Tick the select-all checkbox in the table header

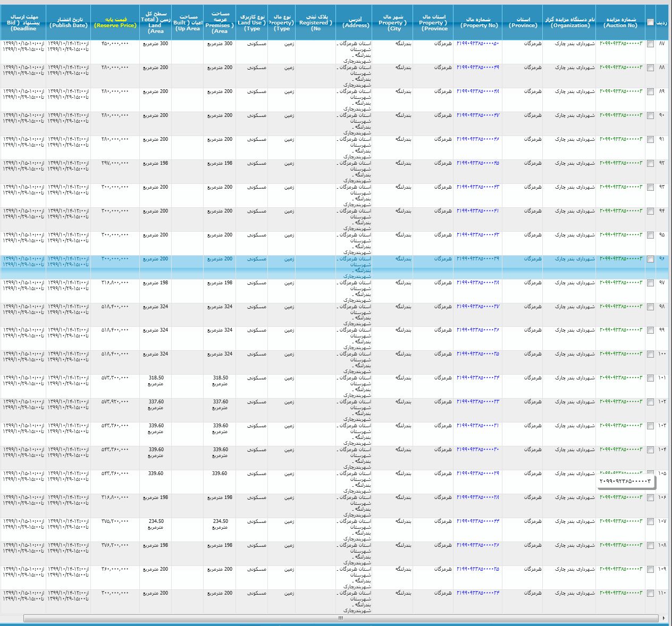(650, 22)
